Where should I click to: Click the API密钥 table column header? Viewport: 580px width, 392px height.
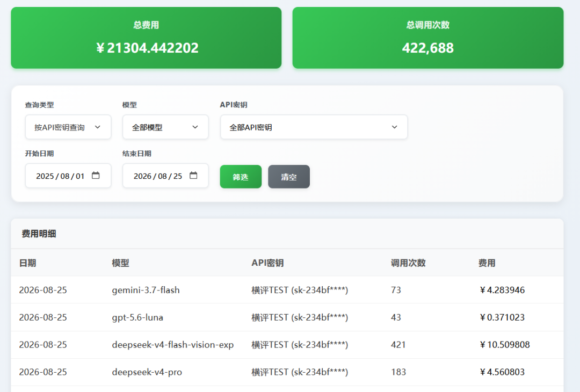(x=267, y=263)
